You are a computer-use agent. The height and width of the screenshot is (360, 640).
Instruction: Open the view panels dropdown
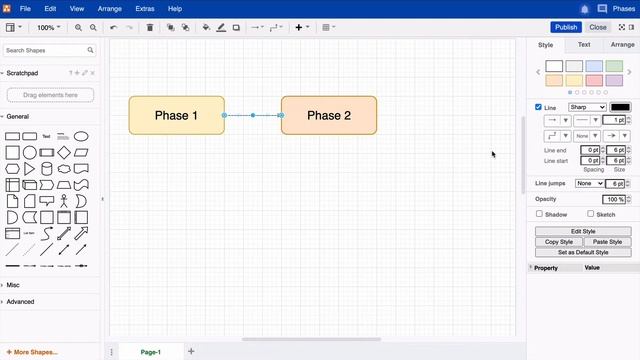[x=14, y=27]
